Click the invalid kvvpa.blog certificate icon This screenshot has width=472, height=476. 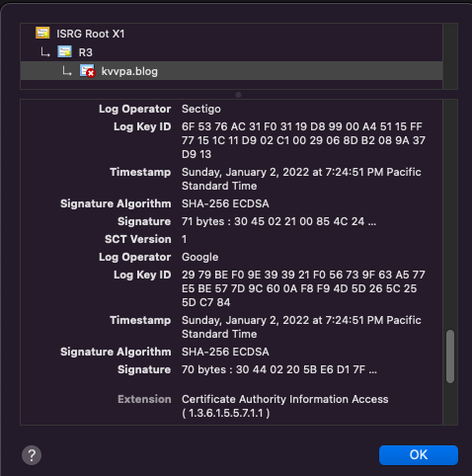pyautogui.click(x=87, y=71)
